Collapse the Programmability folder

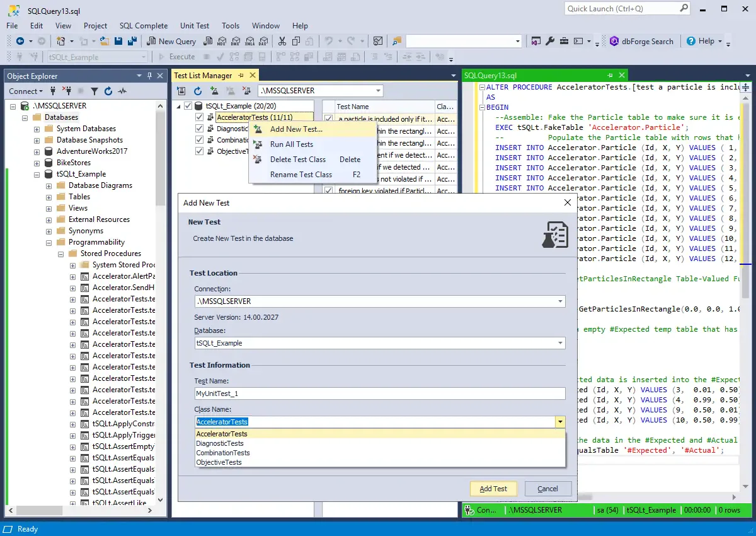pos(49,242)
